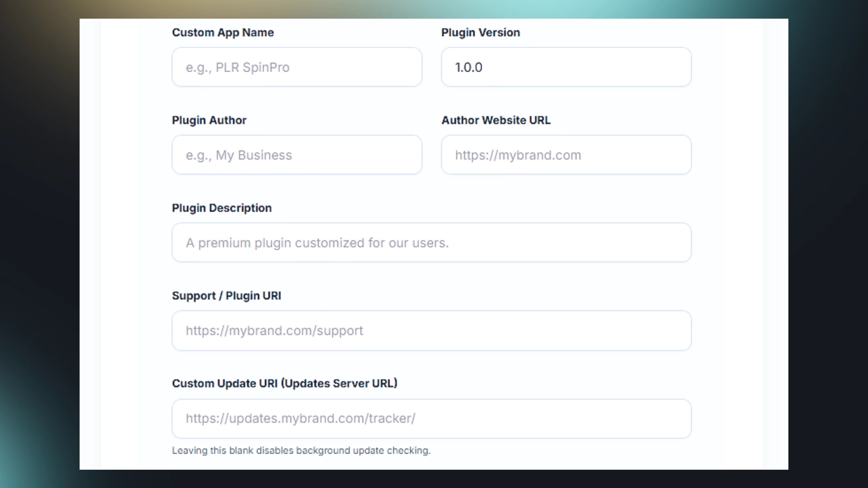Click the Author Website URL field

pos(566,155)
